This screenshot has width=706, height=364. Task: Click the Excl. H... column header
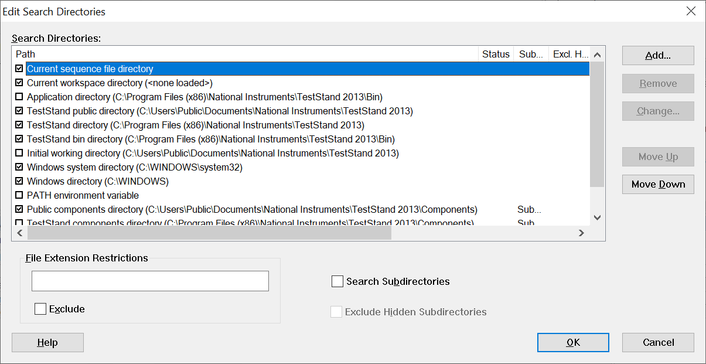(x=570, y=54)
